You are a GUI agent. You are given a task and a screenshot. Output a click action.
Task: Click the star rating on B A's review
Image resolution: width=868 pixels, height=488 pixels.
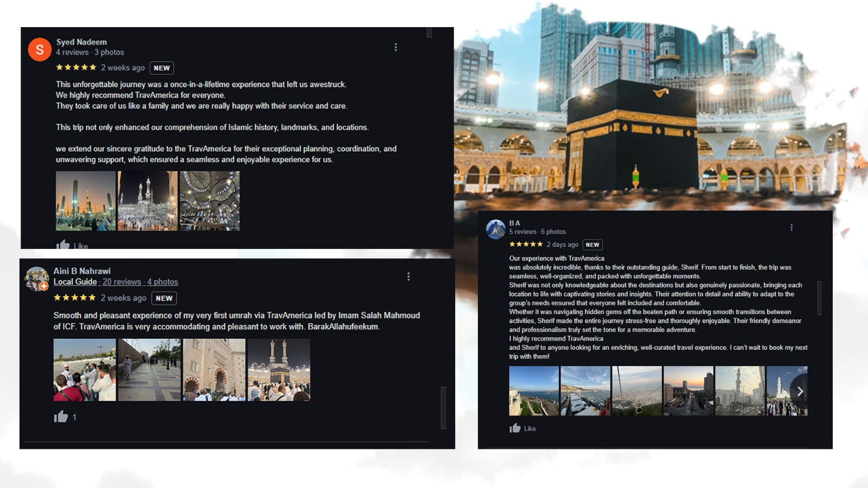coord(526,245)
